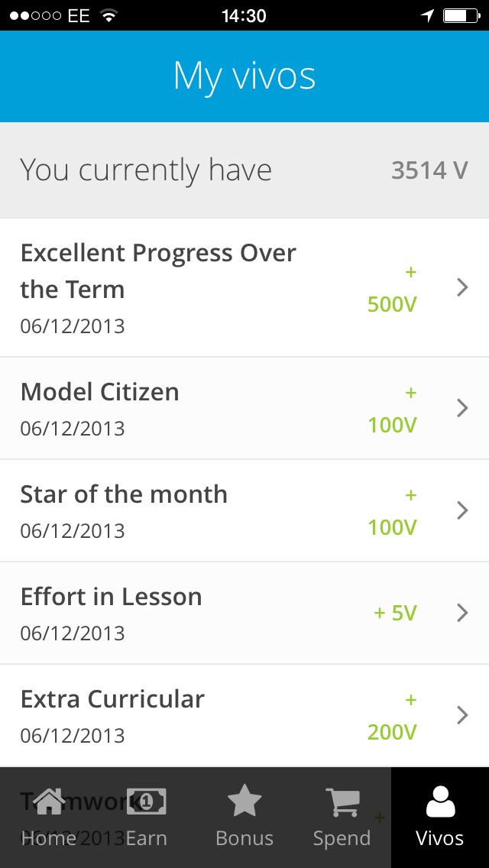Select the +500V reward amount

coord(392,304)
